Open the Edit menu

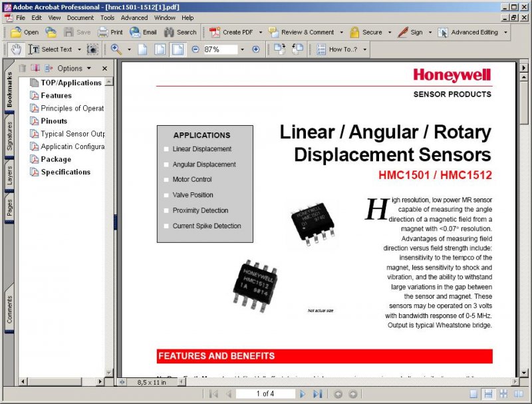click(x=37, y=18)
